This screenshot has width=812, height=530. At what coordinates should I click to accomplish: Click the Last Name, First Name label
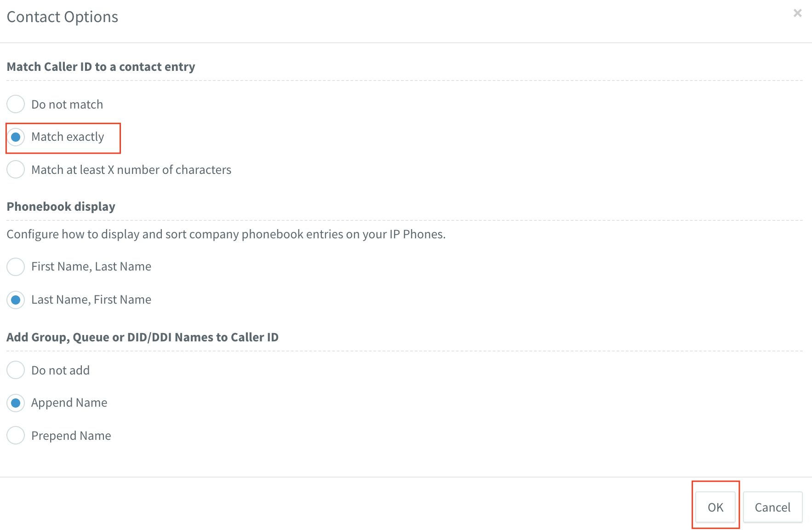click(x=91, y=300)
